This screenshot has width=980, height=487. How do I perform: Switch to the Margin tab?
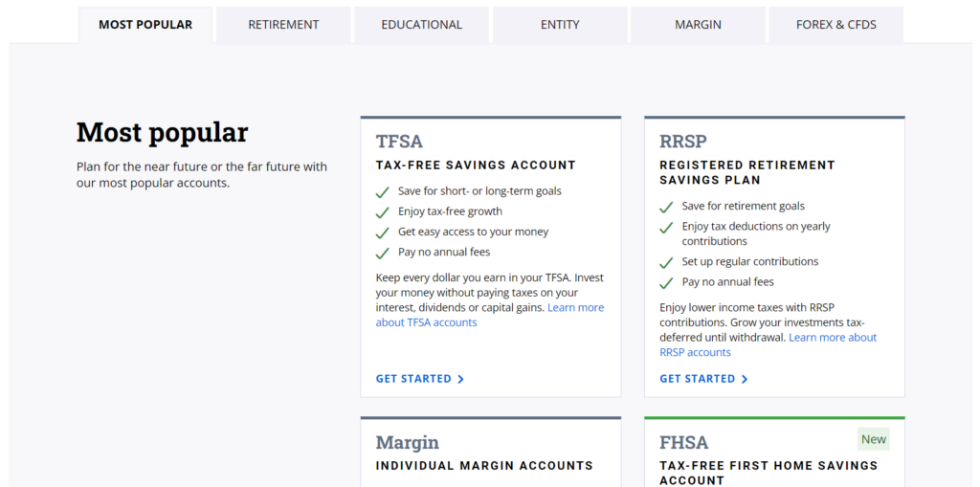point(698,25)
